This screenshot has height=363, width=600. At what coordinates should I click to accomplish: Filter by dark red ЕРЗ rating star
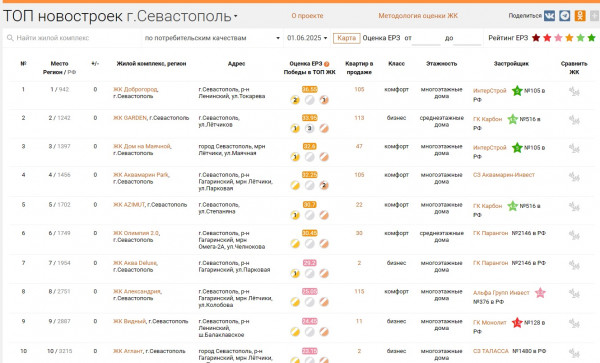536,38
